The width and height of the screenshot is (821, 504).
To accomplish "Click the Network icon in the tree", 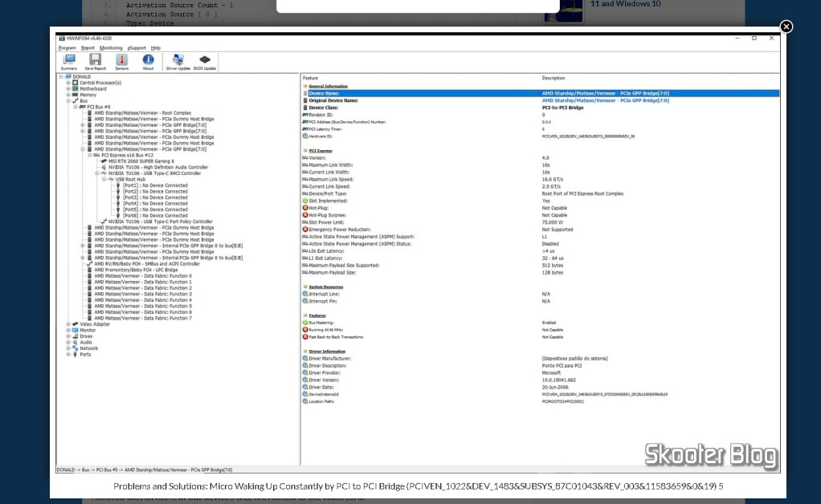I will click(x=76, y=348).
